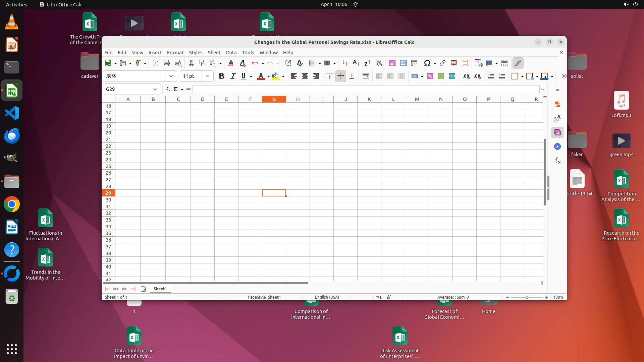Click the Clone Formatting paintbrush
Viewport: 644px width, 362px height.
pyautogui.click(x=230, y=63)
